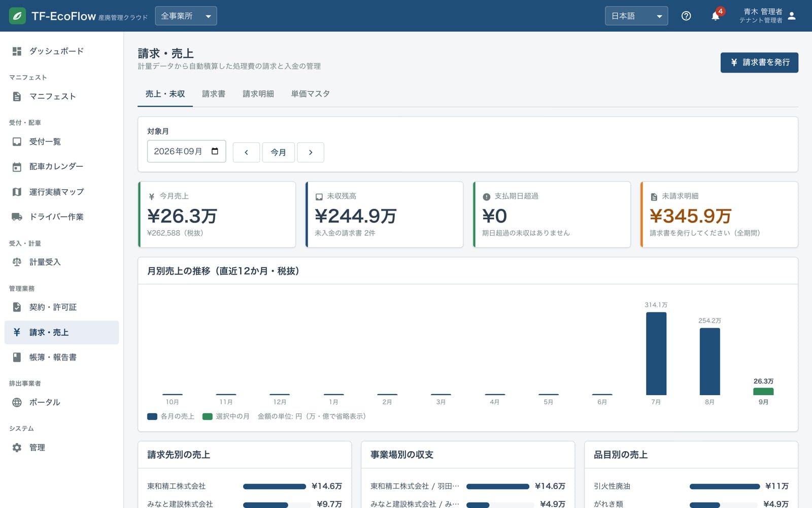Click the ¥262,588(税抜) amount text
Image resolution: width=812 pixels, height=508 pixels.
point(175,233)
